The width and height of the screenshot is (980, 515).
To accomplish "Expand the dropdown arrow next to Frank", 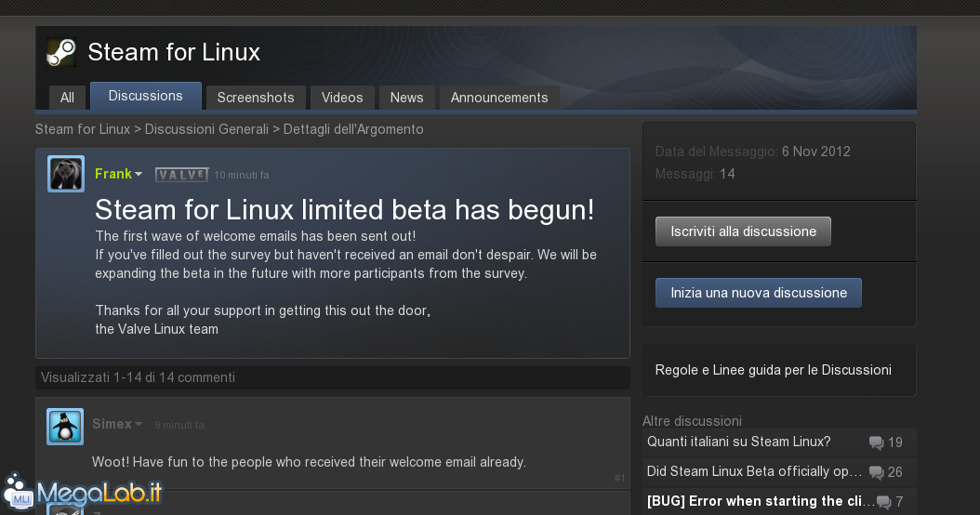I will (139, 175).
